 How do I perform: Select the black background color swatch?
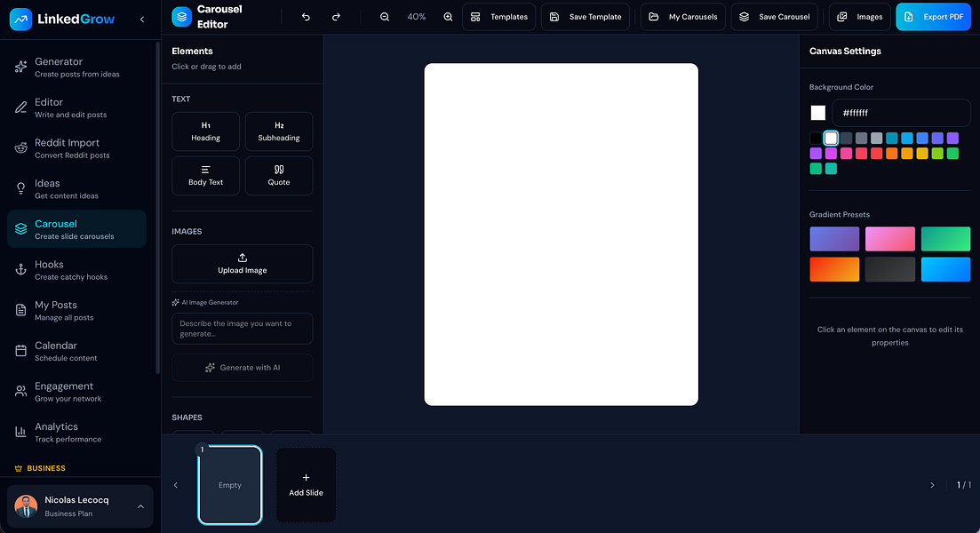tap(816, 139)
